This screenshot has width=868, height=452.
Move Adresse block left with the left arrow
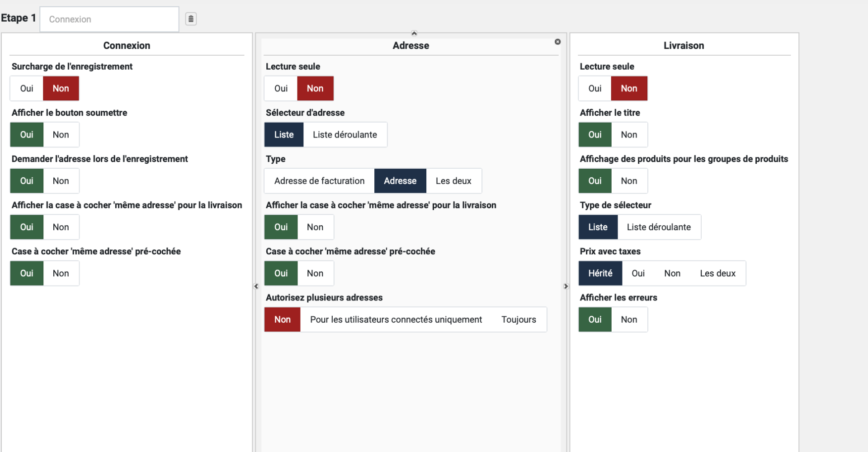pyautogui.click(x=256, y=286)
